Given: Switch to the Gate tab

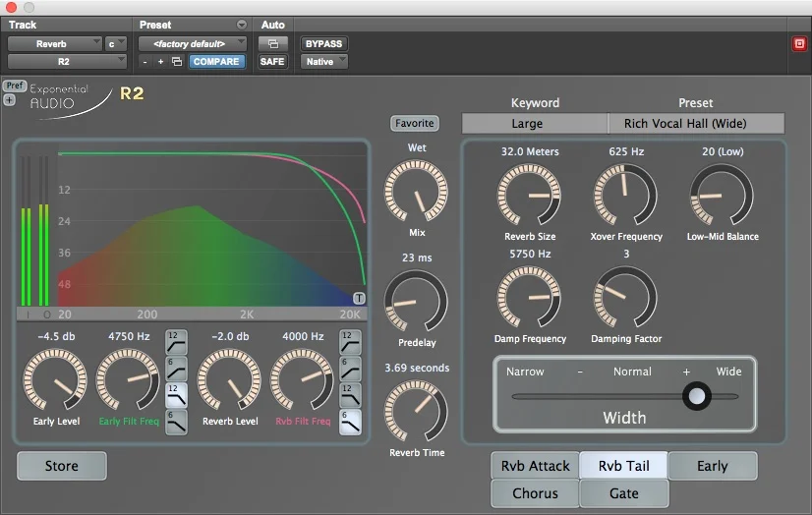Looking at the screenshot, I should (x=623, y=493).
